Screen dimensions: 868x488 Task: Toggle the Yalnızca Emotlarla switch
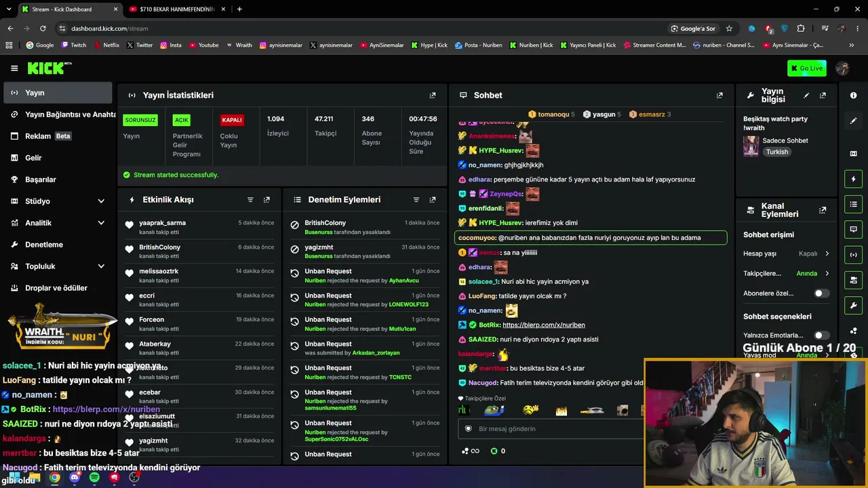(x=821, y=335)
